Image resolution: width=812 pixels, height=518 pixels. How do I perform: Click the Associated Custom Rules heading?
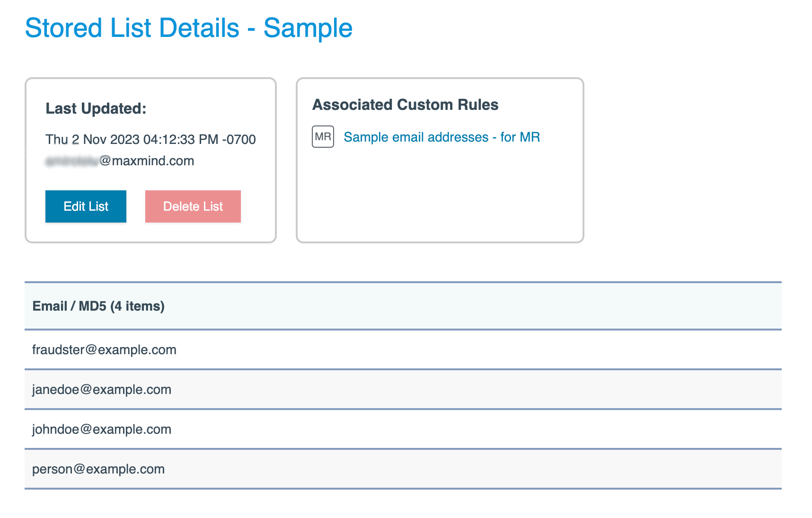(x=405, y=105)
